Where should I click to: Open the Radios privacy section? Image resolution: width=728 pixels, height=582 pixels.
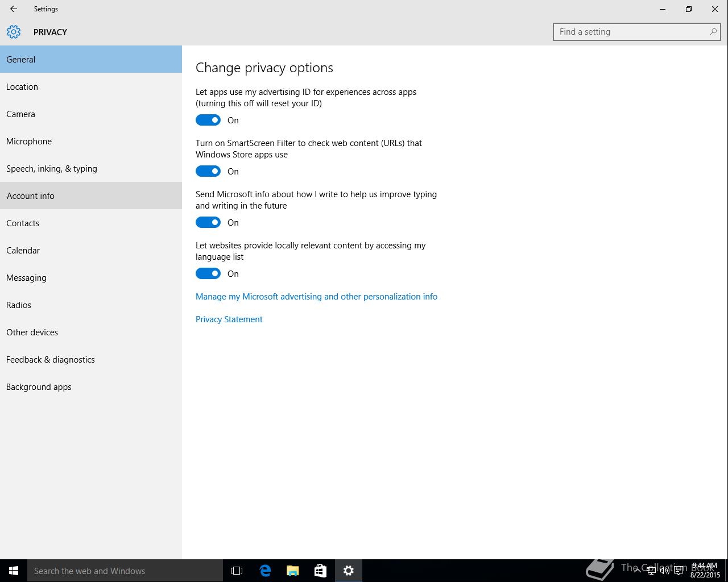91,305
